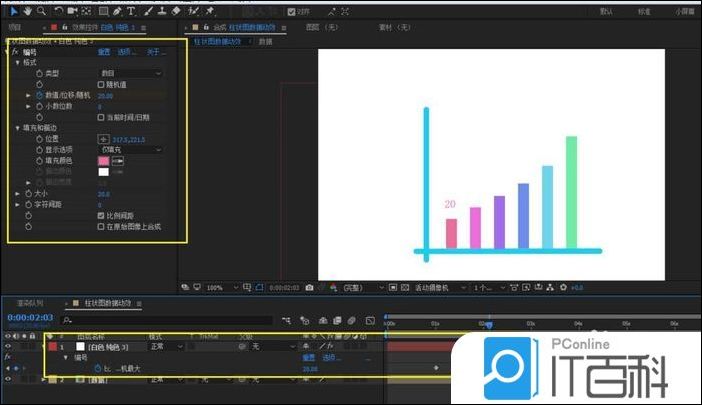Toggle stopwatch for 大小 property
The height and width of the screenshot is (405, 702).
pyautogui.click(x=28, y=194)
